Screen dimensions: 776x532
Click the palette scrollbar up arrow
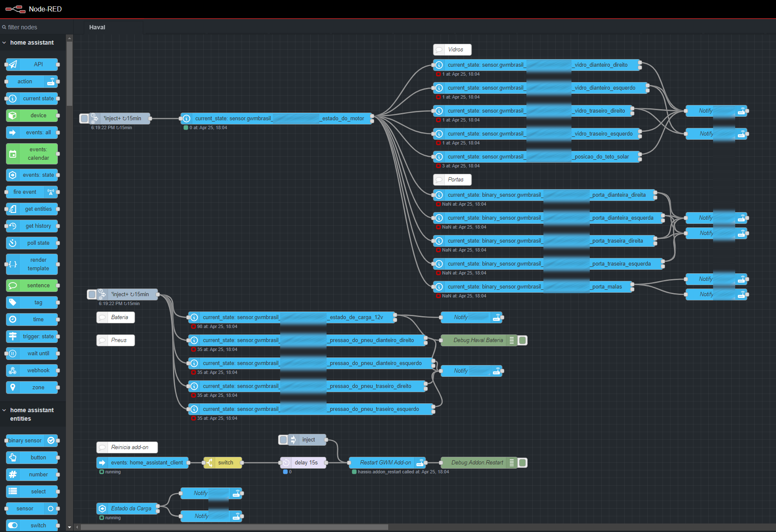point(69,38)
